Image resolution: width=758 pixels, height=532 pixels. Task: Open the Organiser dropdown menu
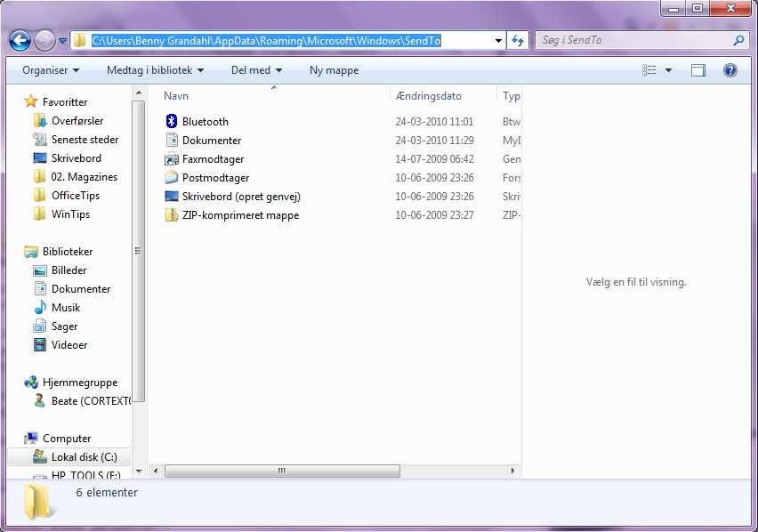point(51,70)
